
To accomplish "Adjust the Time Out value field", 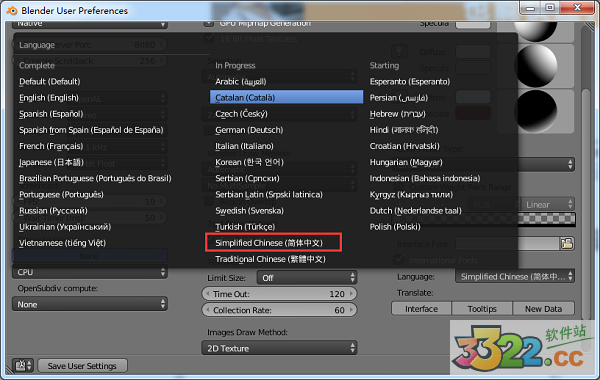I will [279, 294].
